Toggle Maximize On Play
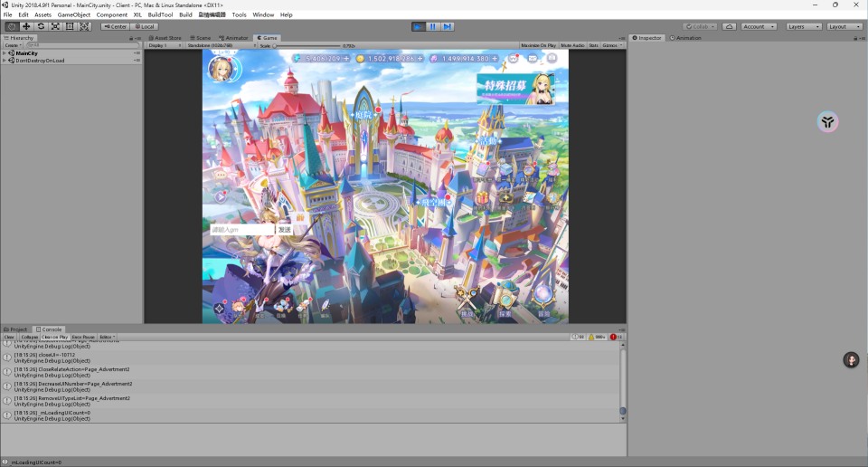 point(538,45)
